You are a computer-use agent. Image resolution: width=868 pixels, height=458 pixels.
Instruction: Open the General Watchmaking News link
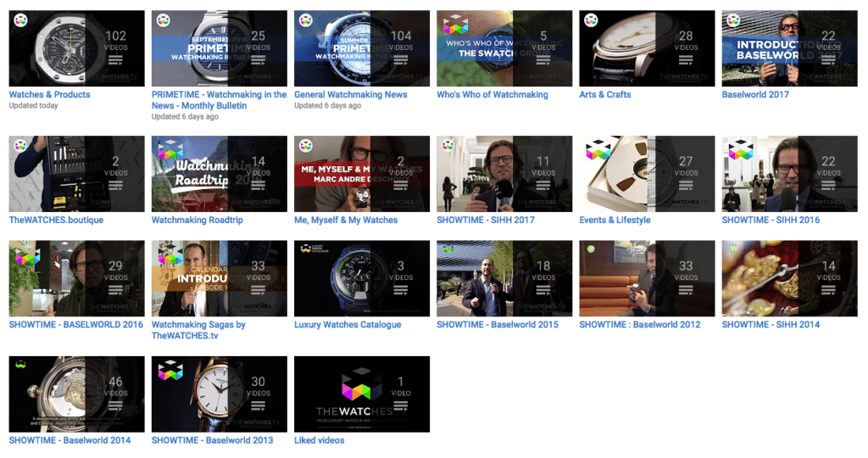tap(350, 95)
